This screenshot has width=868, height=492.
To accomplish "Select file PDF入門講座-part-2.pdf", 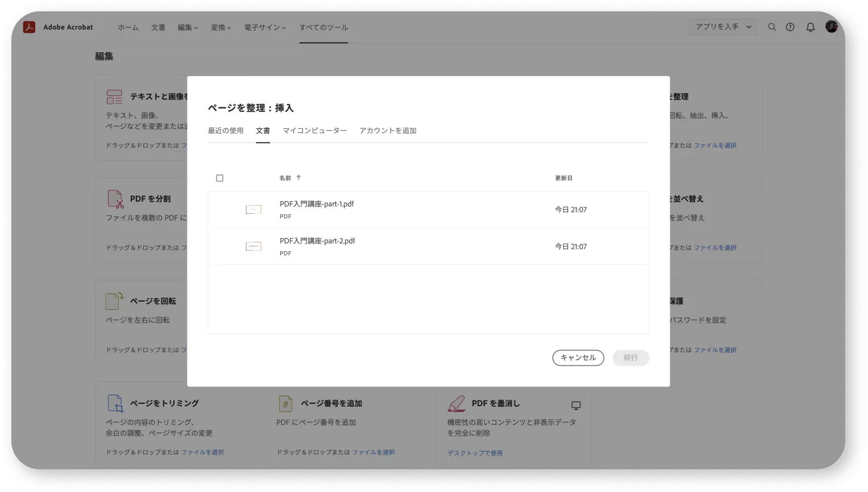I will 428,247.
